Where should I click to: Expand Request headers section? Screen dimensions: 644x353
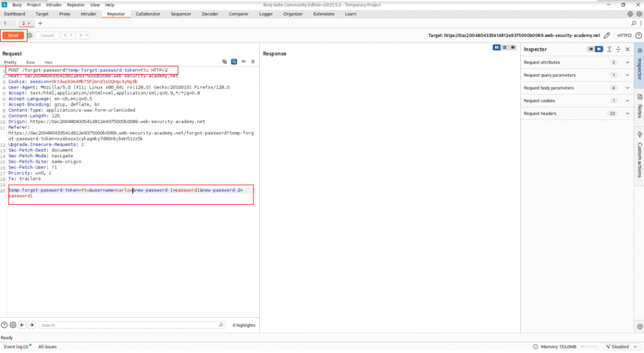point(577,113)
